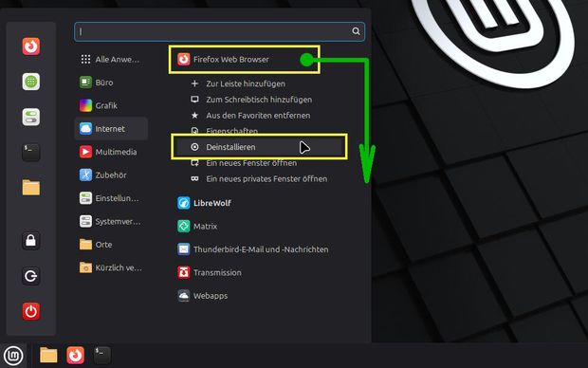This screenshot has width=588, height=368.
Task: Click Deinstallieren to uninstall Firefox
Action: pyautogui.click(x=259, y=147)
